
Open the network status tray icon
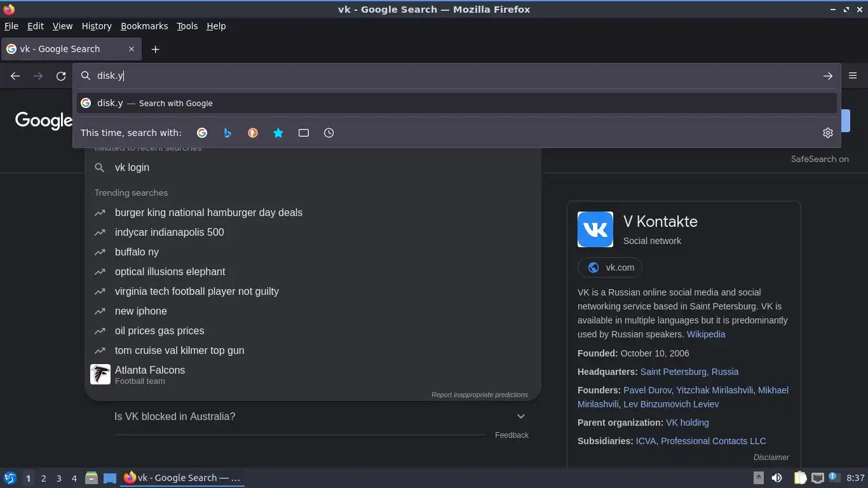[x=818, y=478]
